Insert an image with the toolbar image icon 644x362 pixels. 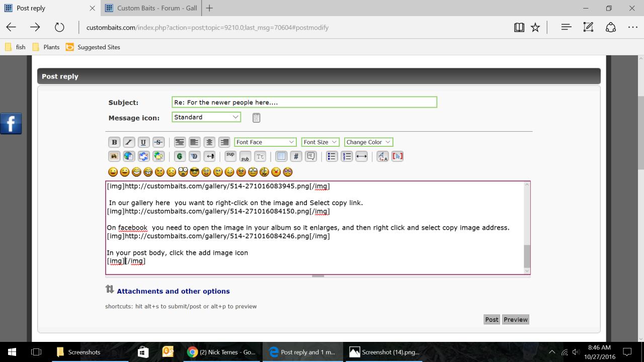(x=114, y=156)
